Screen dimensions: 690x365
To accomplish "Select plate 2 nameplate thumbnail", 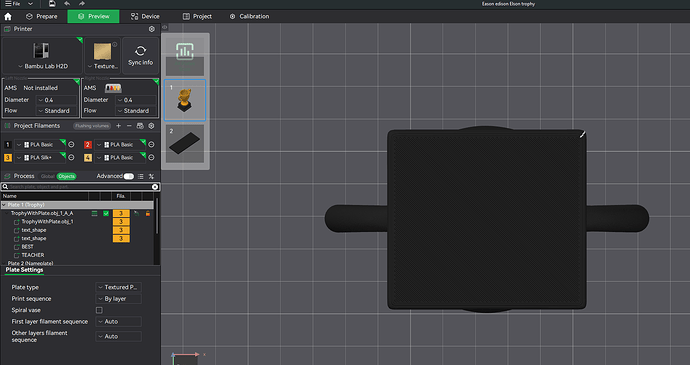I will pos(185,144).
